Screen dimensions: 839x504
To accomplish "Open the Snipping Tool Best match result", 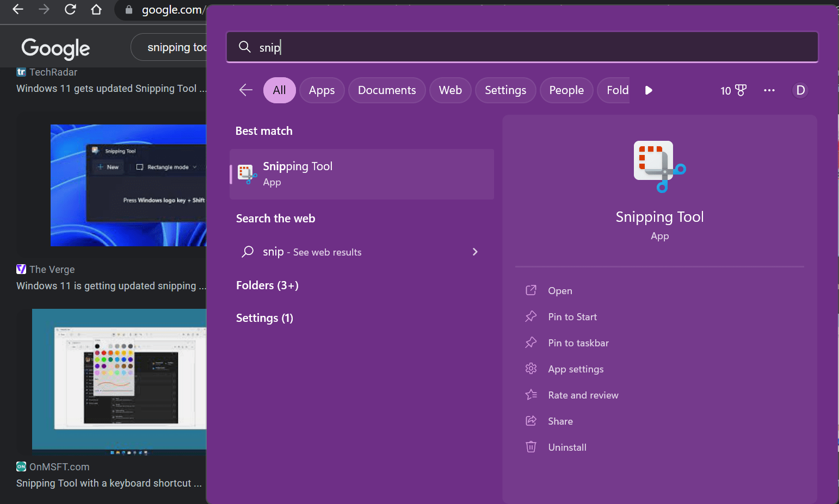I will pyautogui.click(x=362, y=174).
